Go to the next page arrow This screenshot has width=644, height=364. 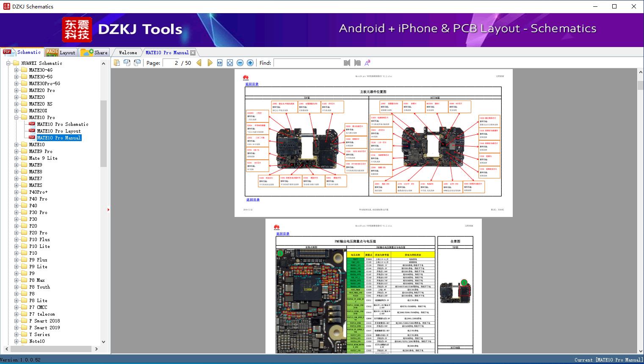210,63
